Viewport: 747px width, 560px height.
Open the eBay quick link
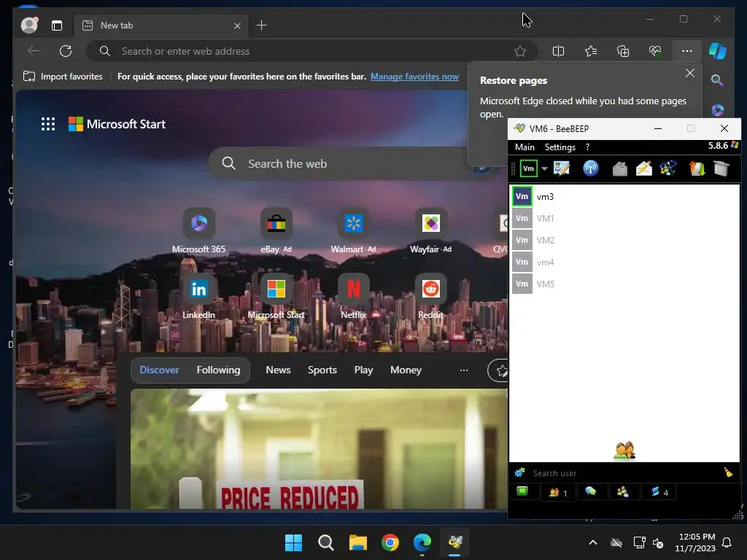[x=276, y=231]
